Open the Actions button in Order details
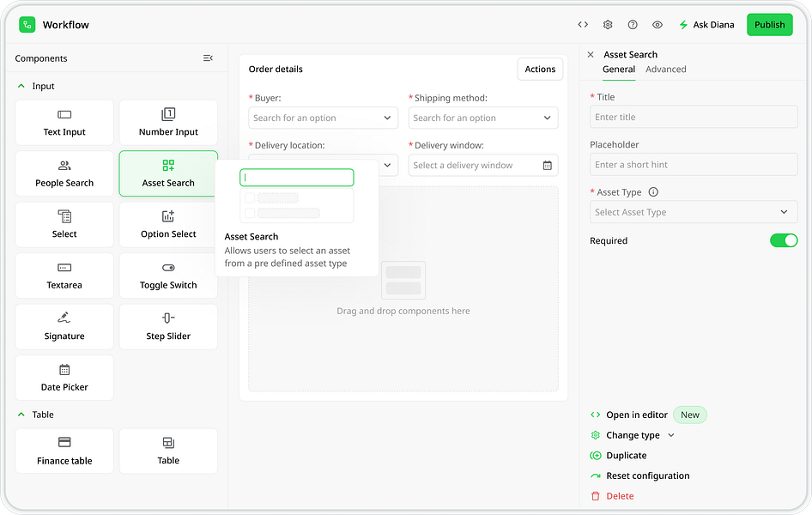This screenshot has height=515, width=812. (540, 69)
